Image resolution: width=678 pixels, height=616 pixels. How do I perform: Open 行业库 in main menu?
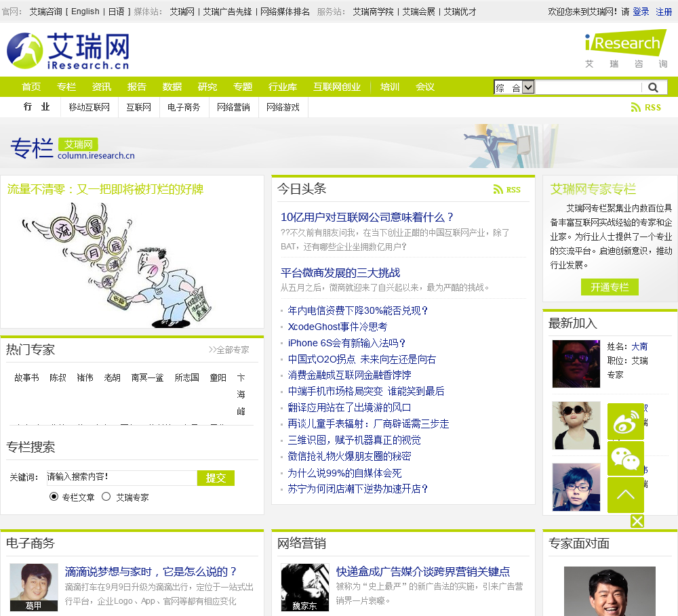tap(282, 87)
